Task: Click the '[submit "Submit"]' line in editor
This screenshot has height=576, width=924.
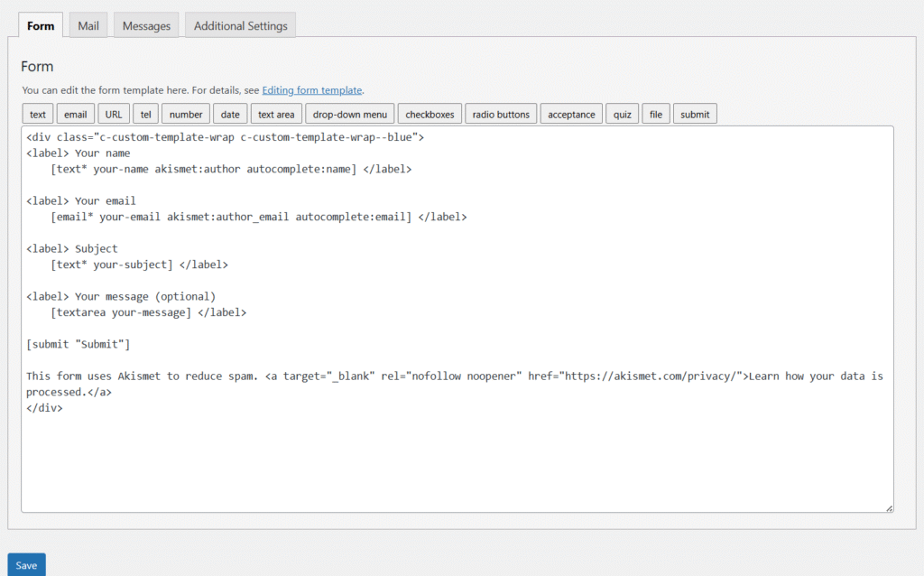Action: tap(79, 344)
